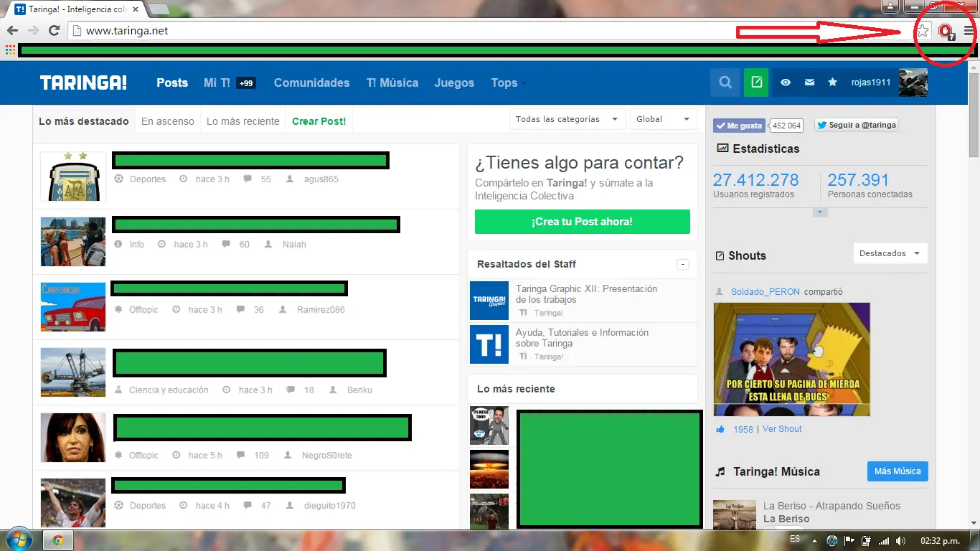The width and height of the screenshot is (980, 551).
Task: Open the Comunidades menu item
Action: pos(311,83)
